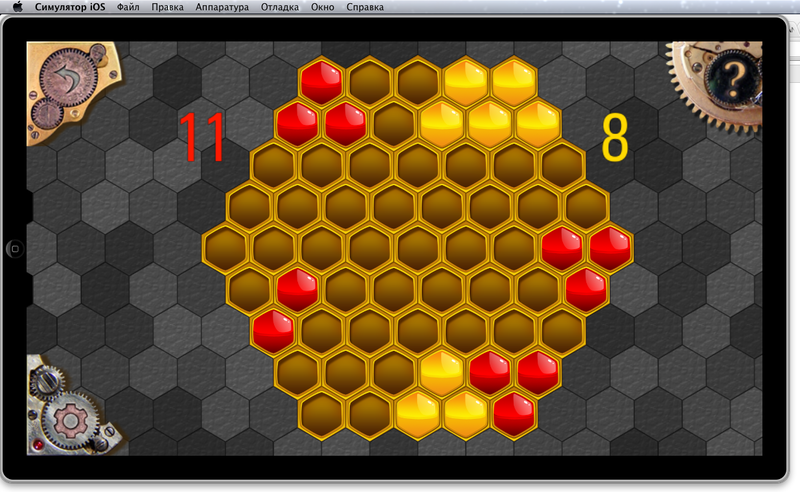The height and width of the screenshot is (492, 800).
Task: Select the bottom row's right yellow gem
Action: tap(466, 414)
